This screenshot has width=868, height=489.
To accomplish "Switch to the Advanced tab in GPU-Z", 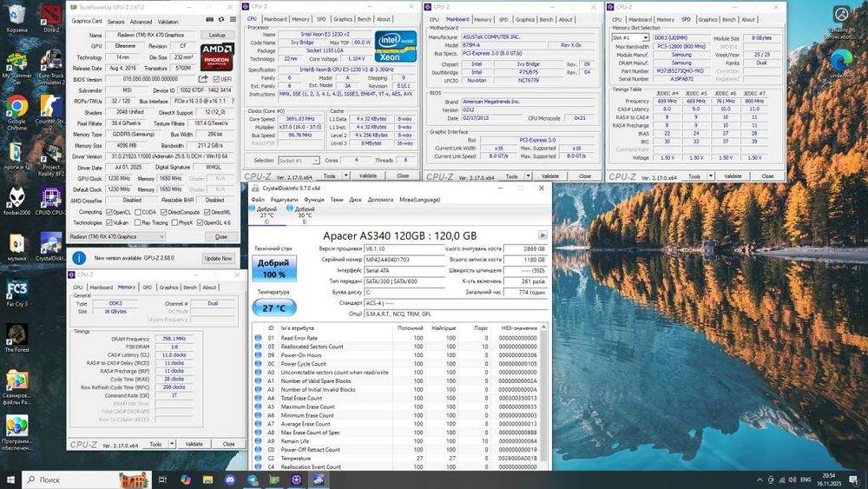I will [x=141, y=22].
